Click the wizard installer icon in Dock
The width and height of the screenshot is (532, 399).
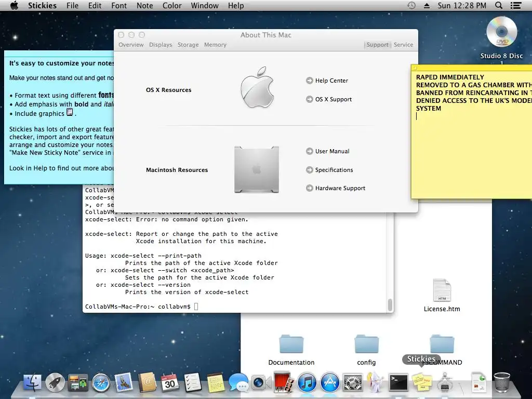pyautogui.click(x=376, y=383)
